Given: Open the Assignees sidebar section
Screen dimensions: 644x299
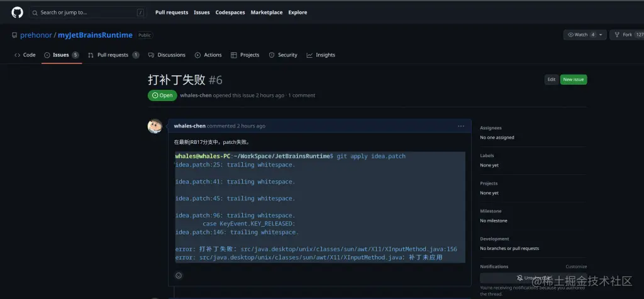Looking at the screenshot, I should click(x=491, y=128).
